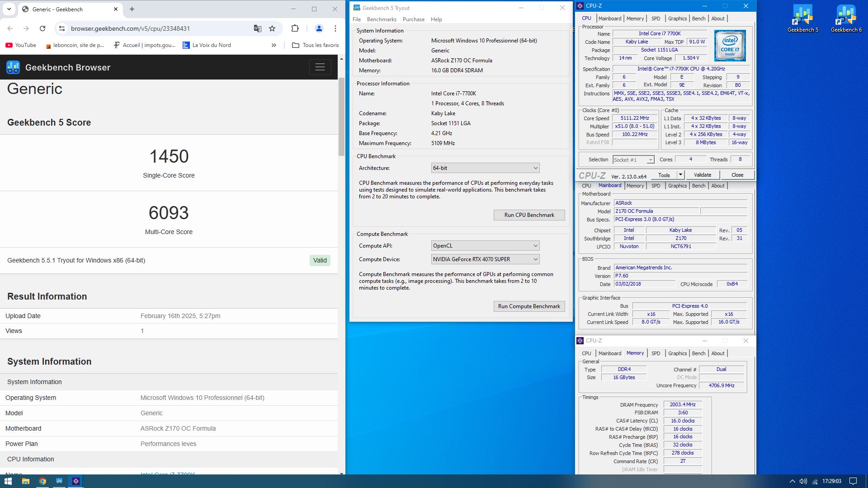The height and width of the screenshot is (488, 868).
Task: Click Geekbench Browser logo icon
Action: 13,67
